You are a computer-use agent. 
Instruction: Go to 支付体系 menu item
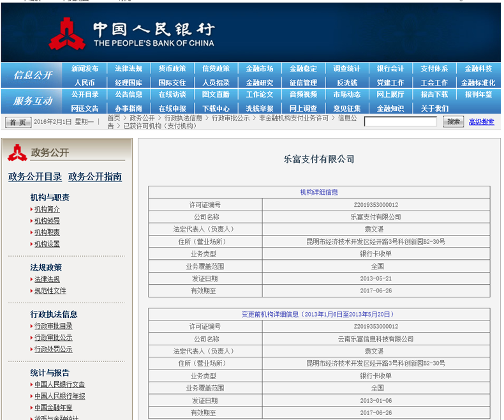434,68
